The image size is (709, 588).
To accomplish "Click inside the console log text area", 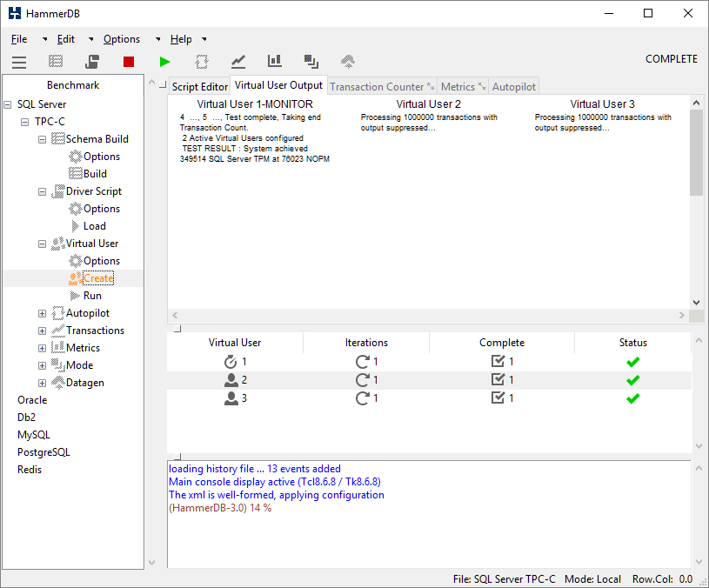I will pyautogui.click(x=429, y=514).
